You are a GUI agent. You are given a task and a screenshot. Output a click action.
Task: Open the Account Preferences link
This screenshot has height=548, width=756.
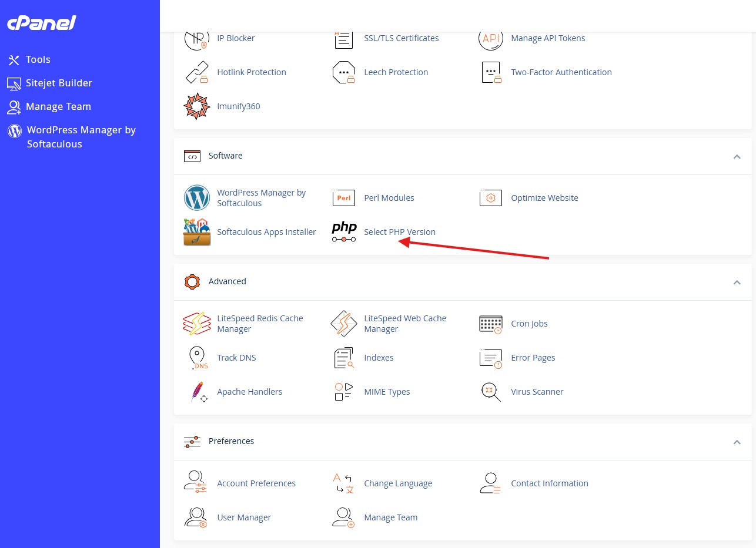pyautogui.click(x=256, y=483)
